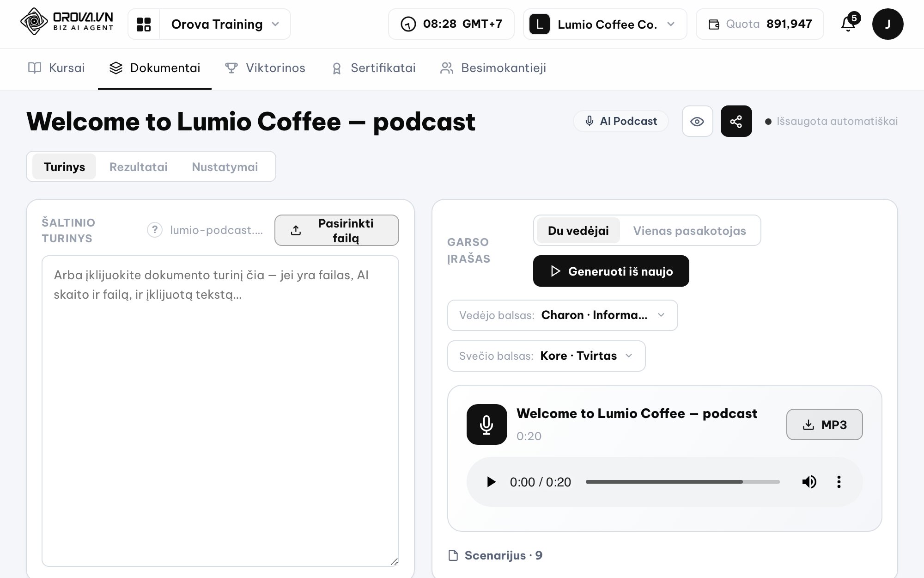The image size is (924, 578).
Task: Click the share icon button
Action: [x=736, y=121]
